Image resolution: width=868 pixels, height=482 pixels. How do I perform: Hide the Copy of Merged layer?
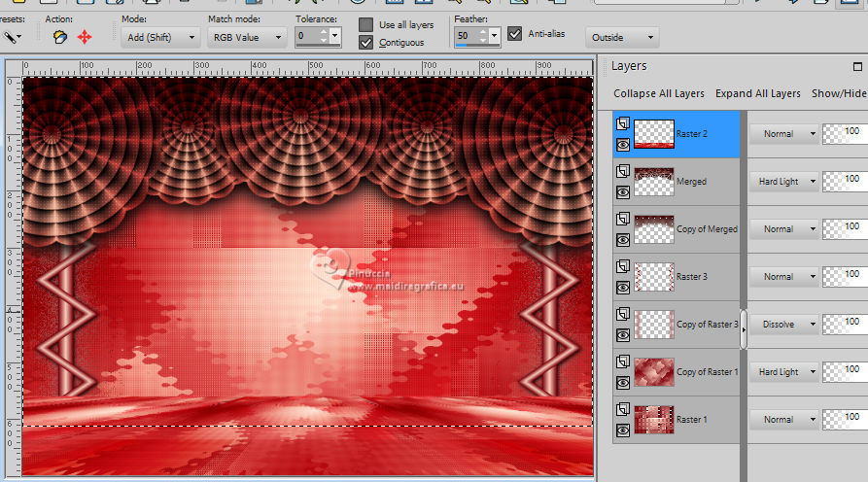click(x=623, y=240)
